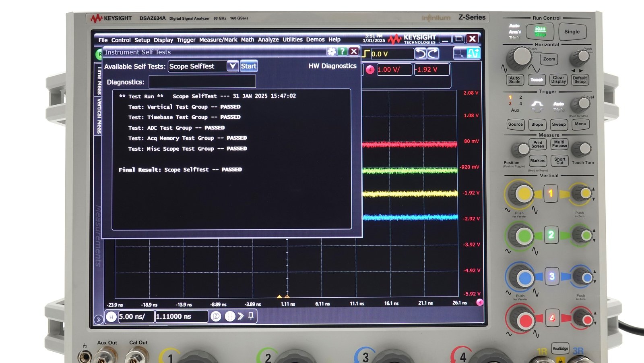Screen dimensions: 644x363
Task: Expand the bottom-left results panel chevron
Action: 98,320
